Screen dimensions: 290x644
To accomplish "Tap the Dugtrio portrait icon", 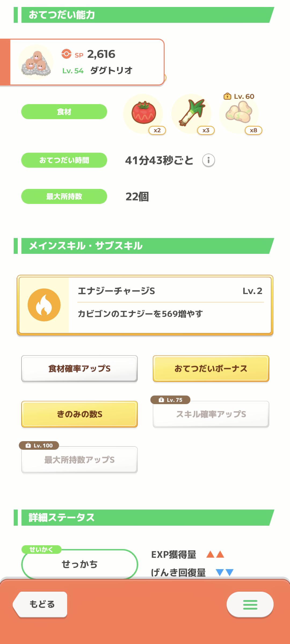I will [36, 62].
